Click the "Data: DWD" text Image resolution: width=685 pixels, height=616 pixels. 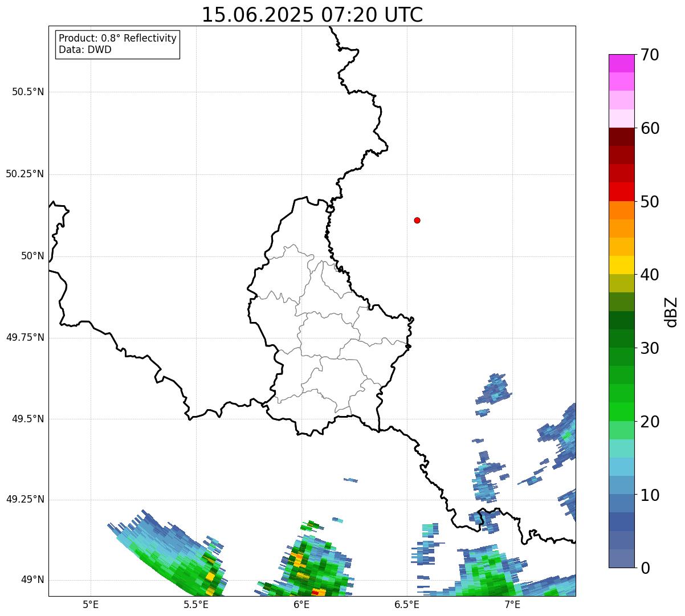[x=85, y=50]
